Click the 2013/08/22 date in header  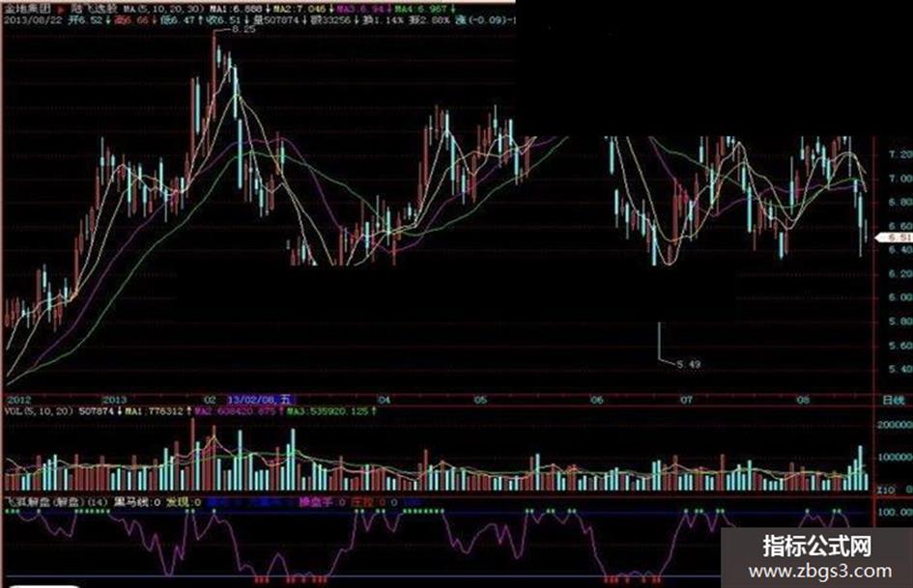click(33, 20)
